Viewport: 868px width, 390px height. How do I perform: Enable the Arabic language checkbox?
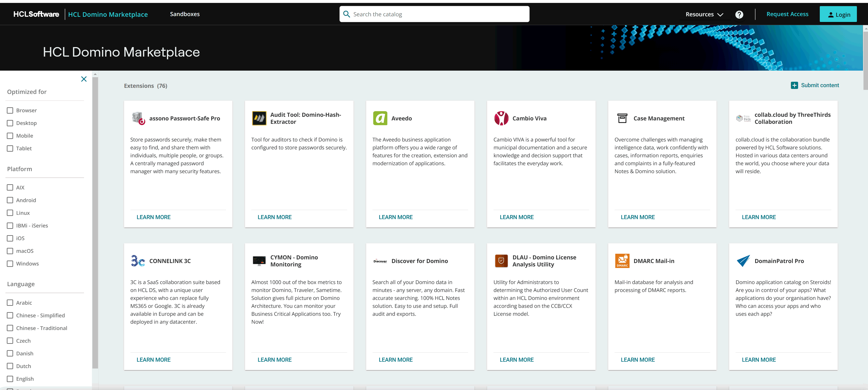(x=10, y=303)
